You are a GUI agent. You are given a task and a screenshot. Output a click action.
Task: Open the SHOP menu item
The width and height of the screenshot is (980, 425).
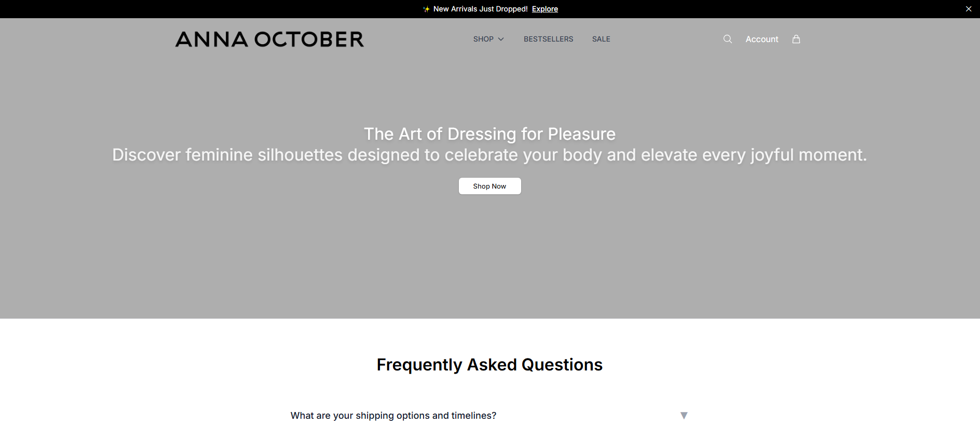click(x=483, y=39)
